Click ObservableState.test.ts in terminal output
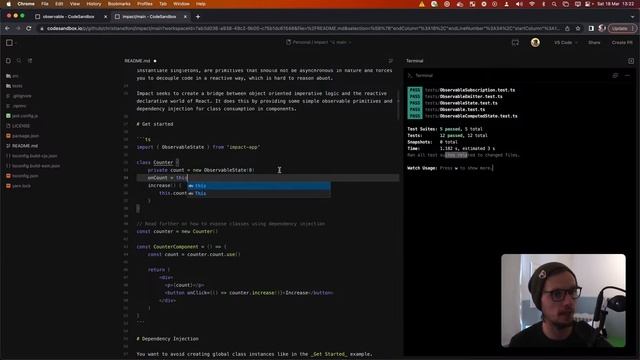Viewport: 640px width, 360px height. click(468, 103)
